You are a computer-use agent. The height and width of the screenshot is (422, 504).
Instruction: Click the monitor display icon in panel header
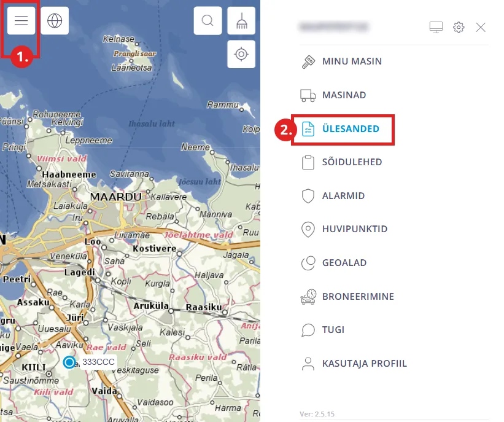pos(436,27)
